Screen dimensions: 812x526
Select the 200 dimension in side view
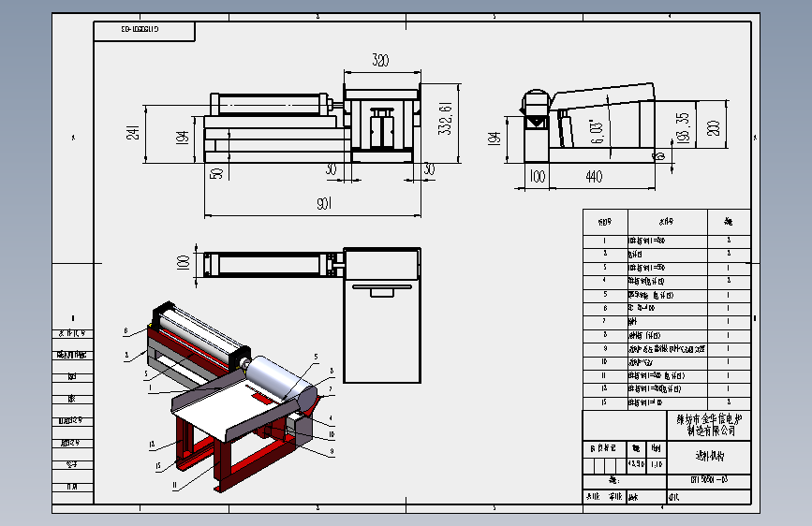[x=713, y=128]
